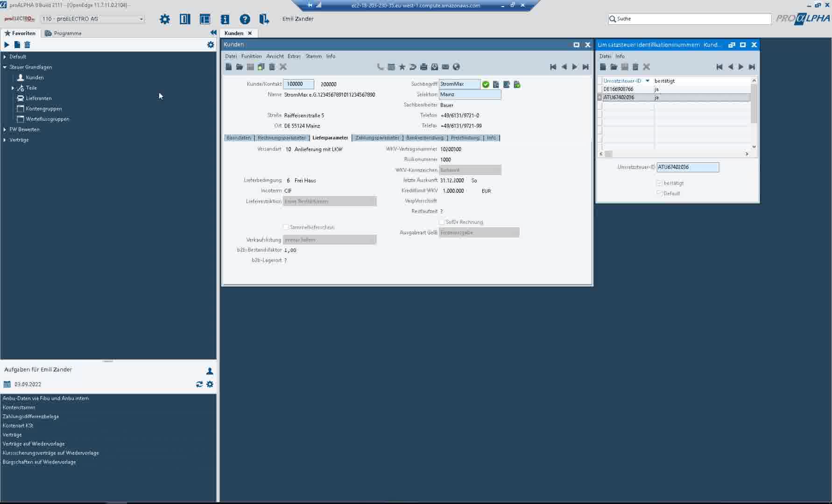This screenshot has width=832, height=504.
Task: Open the calendar icon in Kunden toolbar
Action: pyautogui.click(x=391, y=67)
